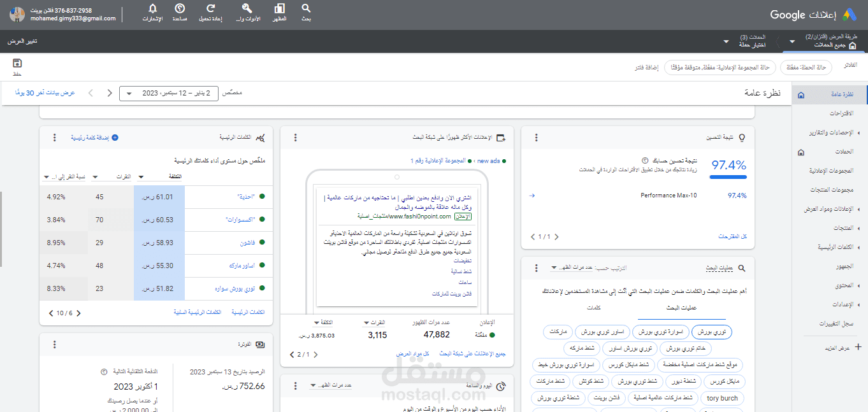Click arrow beside Performance Max-10 recommendation
The width and height of the screenshot is (868, 412).
coord(532,195)
